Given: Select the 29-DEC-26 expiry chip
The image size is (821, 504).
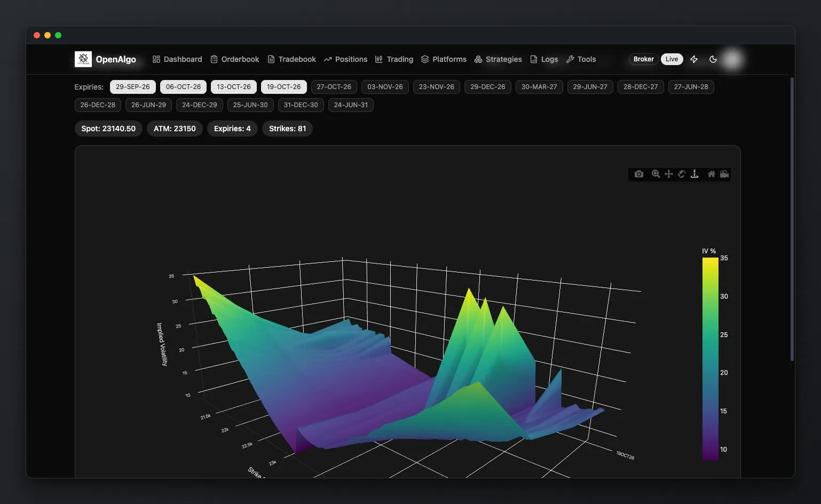Looking at the screenshot, I should click(488, 87).
